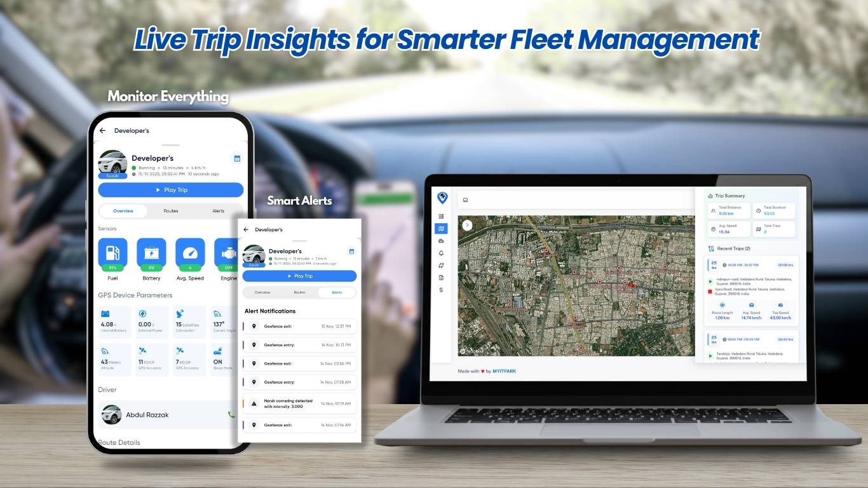Switch to Routes tab on the large phone

point(171,211)
